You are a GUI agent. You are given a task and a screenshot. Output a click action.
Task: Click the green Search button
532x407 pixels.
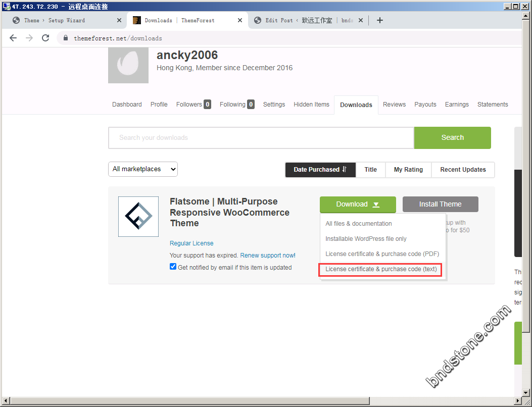(453, 137)
